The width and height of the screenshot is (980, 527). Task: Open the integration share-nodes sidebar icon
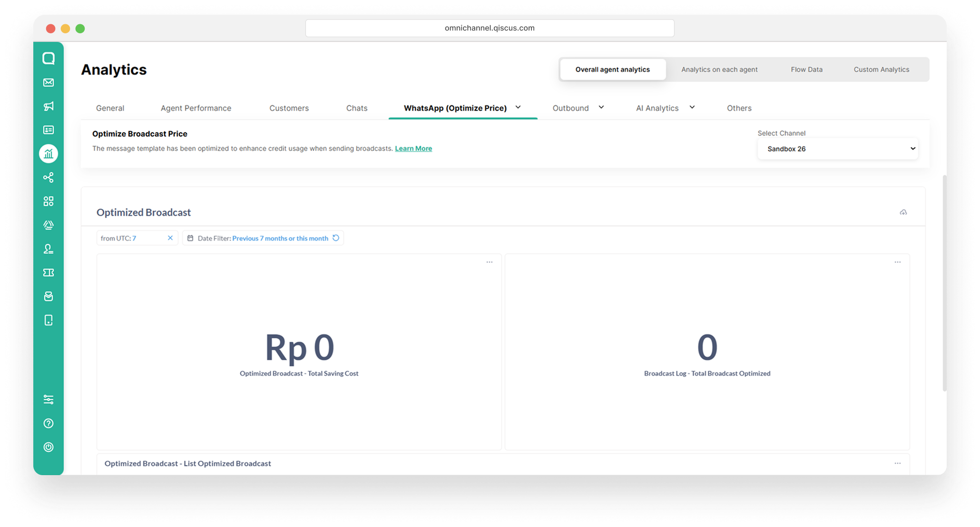tap(49, 177)
